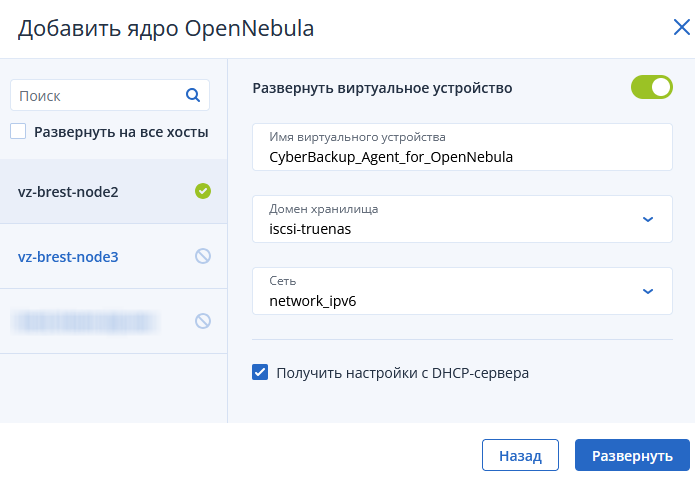695x483 pixels.
Task: Click green checkmark icon for vz-brest-node2
Action: click(x=203, y=191)
